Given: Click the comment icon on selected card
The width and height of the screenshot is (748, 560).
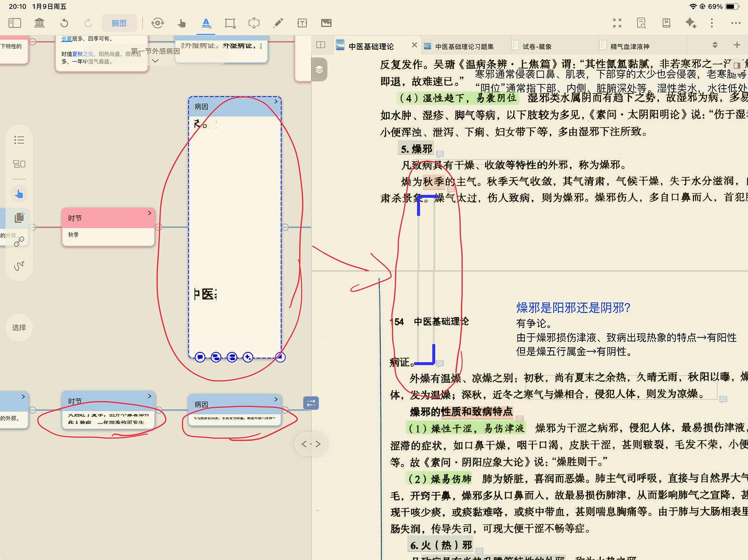Looking at the screenshot, I should click(200, 357).
